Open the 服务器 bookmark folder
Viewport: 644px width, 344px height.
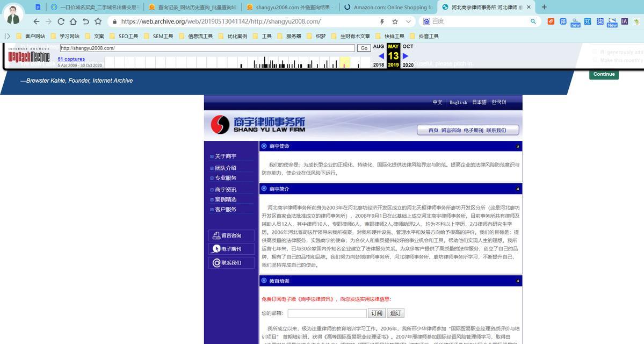click(289, 36)
